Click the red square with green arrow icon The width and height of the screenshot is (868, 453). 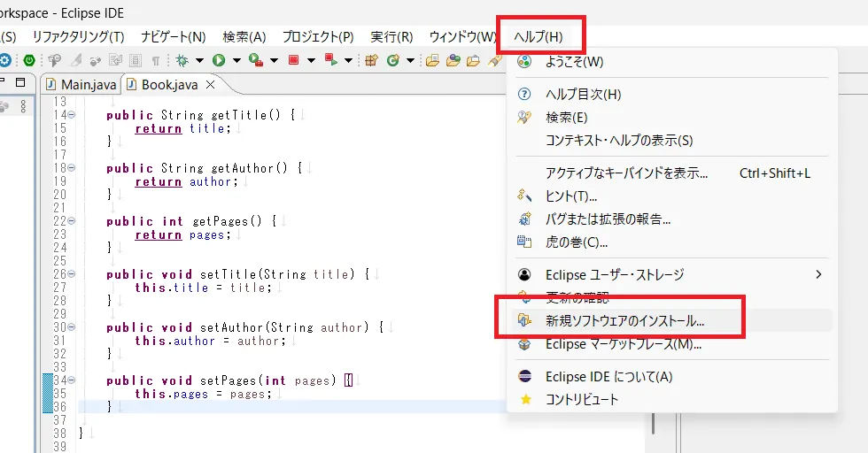point(331,60)
